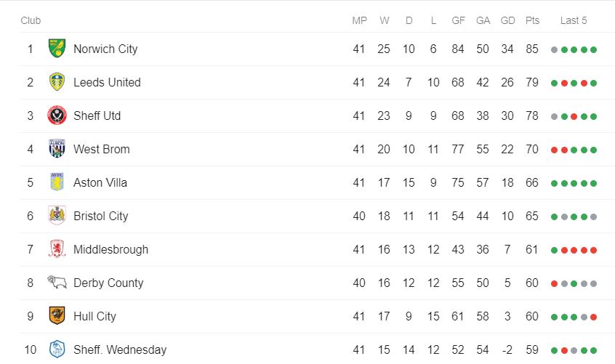The width and height of the screenshot is (615, 364).
Task: Click the Hull City tiger crest
Action: tap(57, 316)
